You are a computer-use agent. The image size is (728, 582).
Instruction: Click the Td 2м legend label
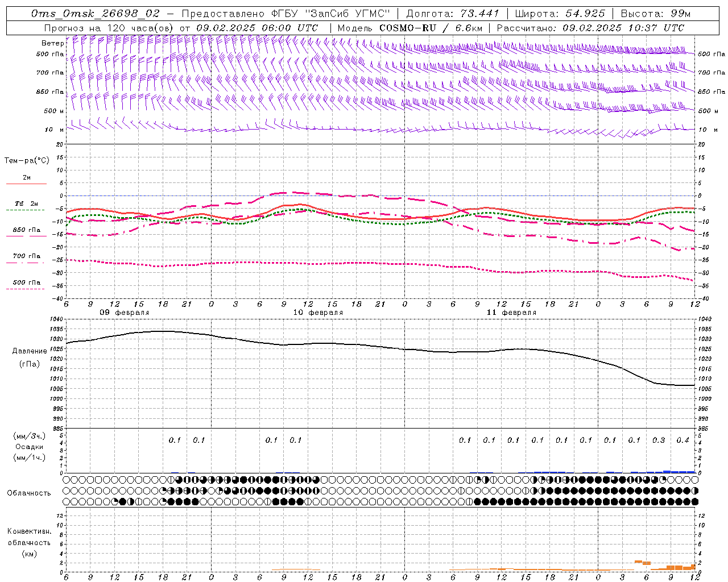27,203
